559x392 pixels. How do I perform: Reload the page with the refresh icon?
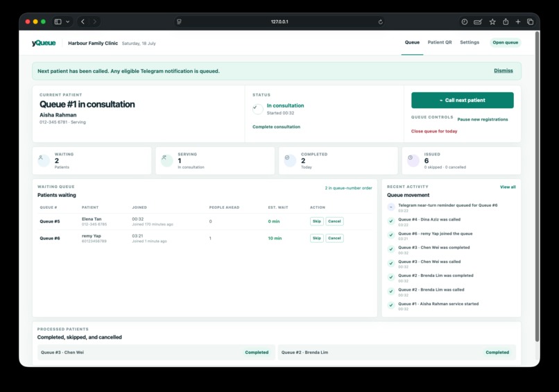(380, 22)
